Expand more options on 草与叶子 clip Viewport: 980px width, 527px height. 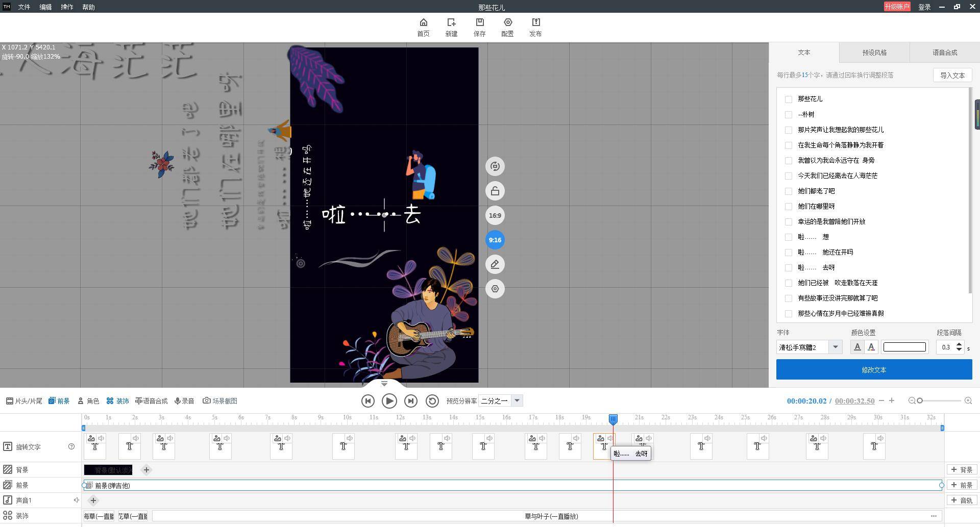tap(934, 516)
